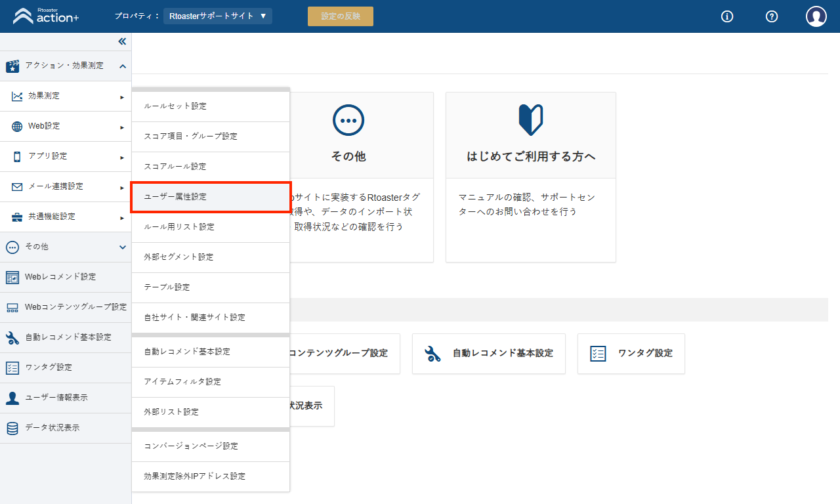This screenshot has width=840, height=504.
Task: Click the clapperboard icon beside アクション・効果測定
Action: [12, 66]
